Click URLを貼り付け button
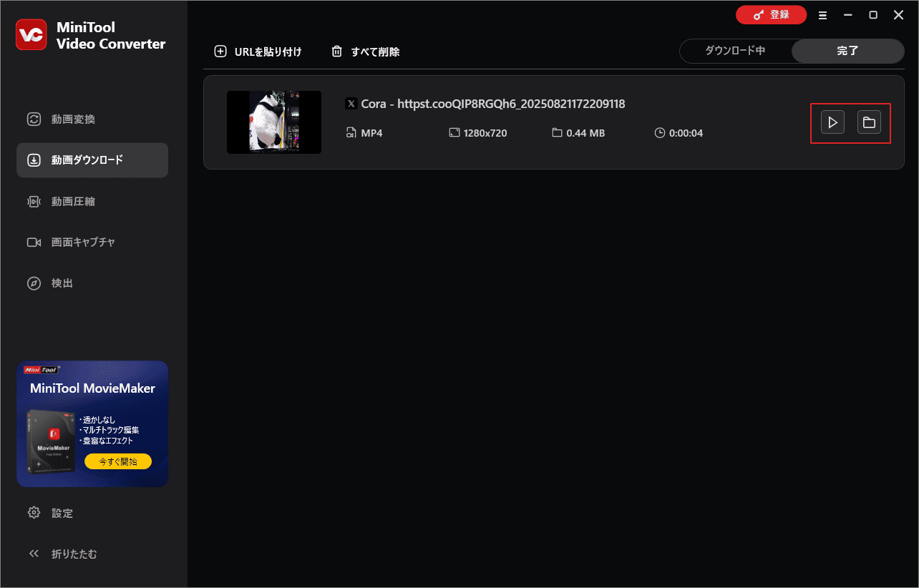 (258, 52)
